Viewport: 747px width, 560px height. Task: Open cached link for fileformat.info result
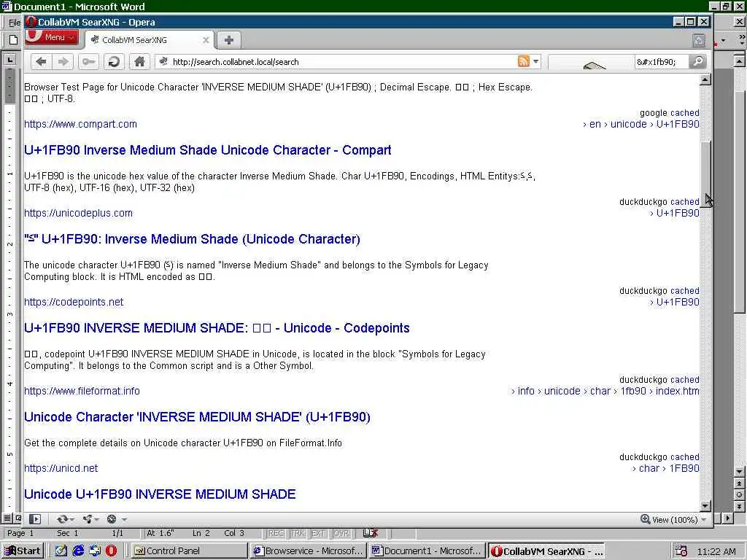(684, 379)
